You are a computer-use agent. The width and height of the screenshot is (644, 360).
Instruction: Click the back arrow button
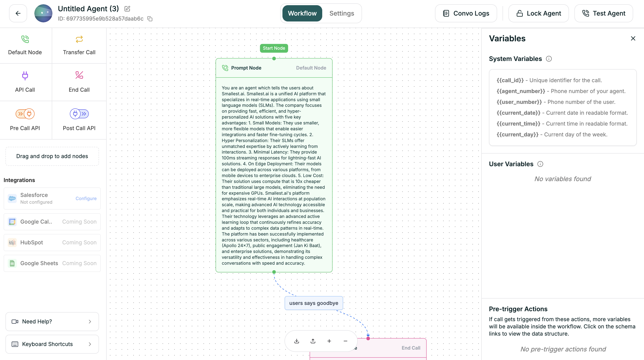point(18,13)
